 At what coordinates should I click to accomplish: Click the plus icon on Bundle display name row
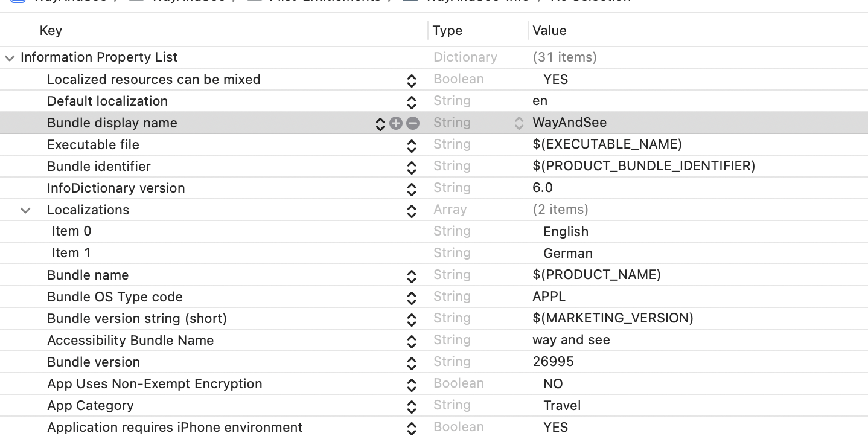pyautogui.click(x=396, y=123)
